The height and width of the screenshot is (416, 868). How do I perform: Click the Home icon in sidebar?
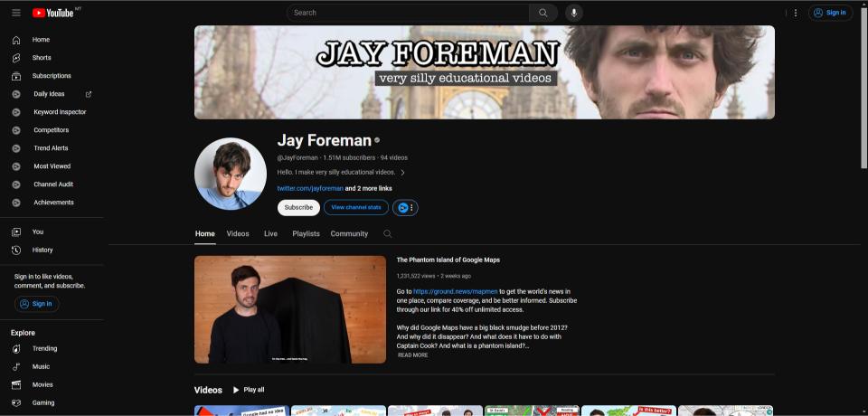click(16, 40)
